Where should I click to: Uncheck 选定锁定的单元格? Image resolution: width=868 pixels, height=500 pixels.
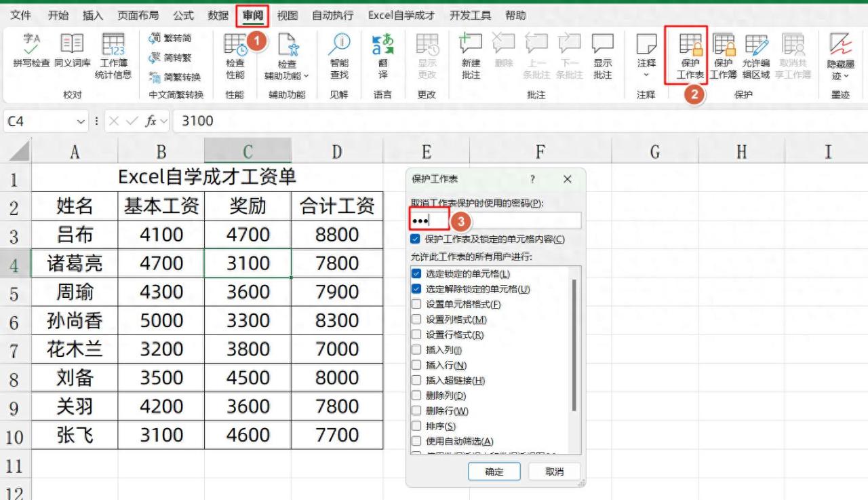click(x=416, y=273)
